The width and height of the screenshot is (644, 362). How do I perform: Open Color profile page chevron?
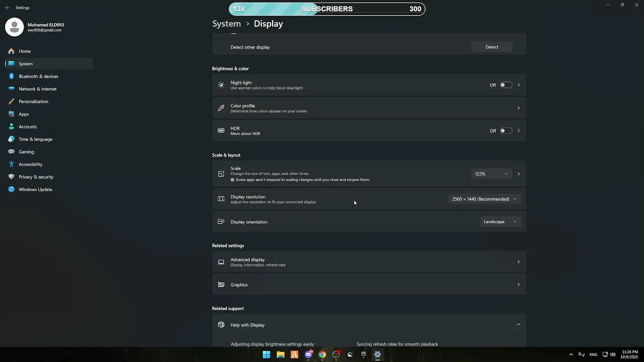519,108
